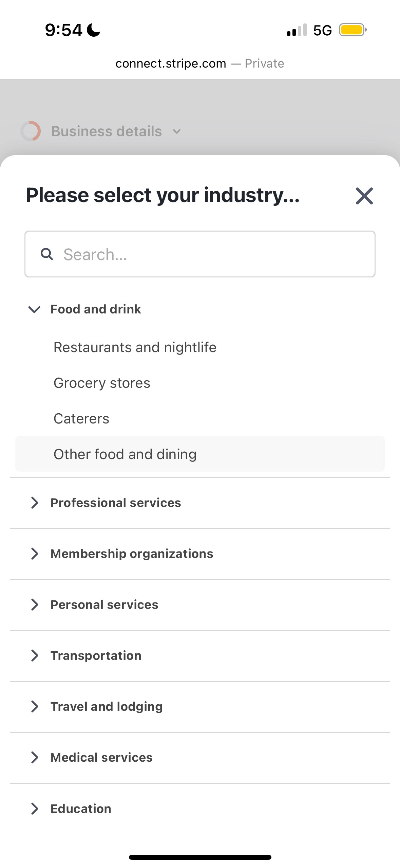The height and width of the screenshot is (868, 400).
Task: Collapse the Food and drink category
Action: [x=34, y=309]
